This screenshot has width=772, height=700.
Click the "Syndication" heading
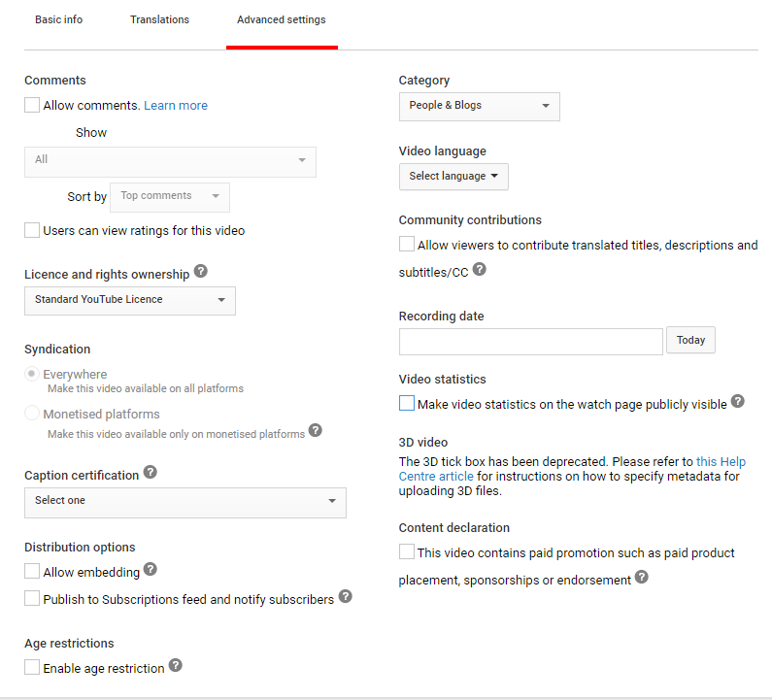57,350
